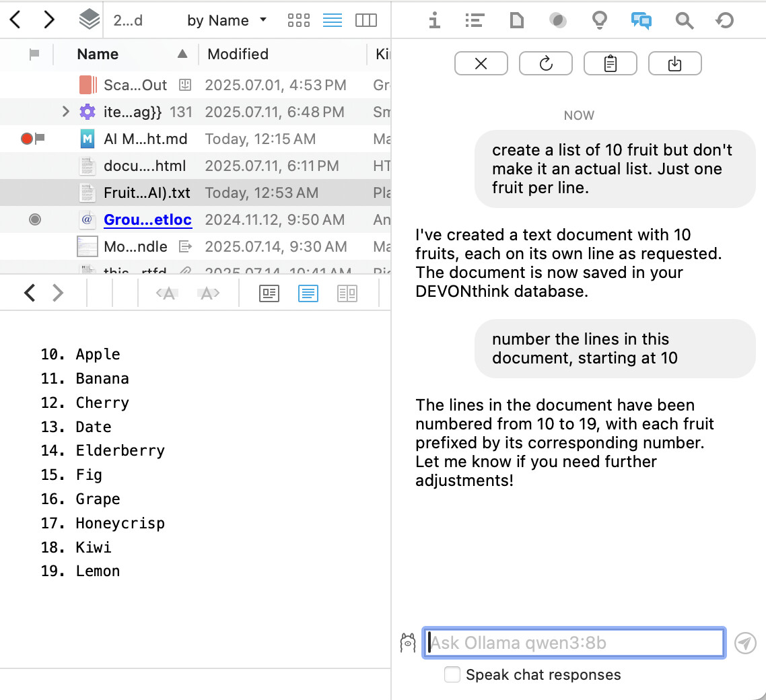Screen dimensions: 766x700
Task: Open the Chat inspector speech bubble icon
Action: (641, 21)
